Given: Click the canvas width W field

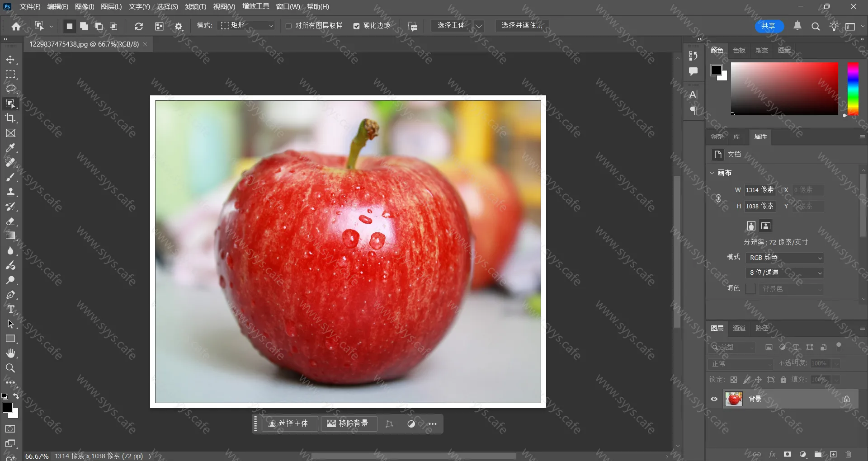Looking at the screenshot, I should [760, 190].
